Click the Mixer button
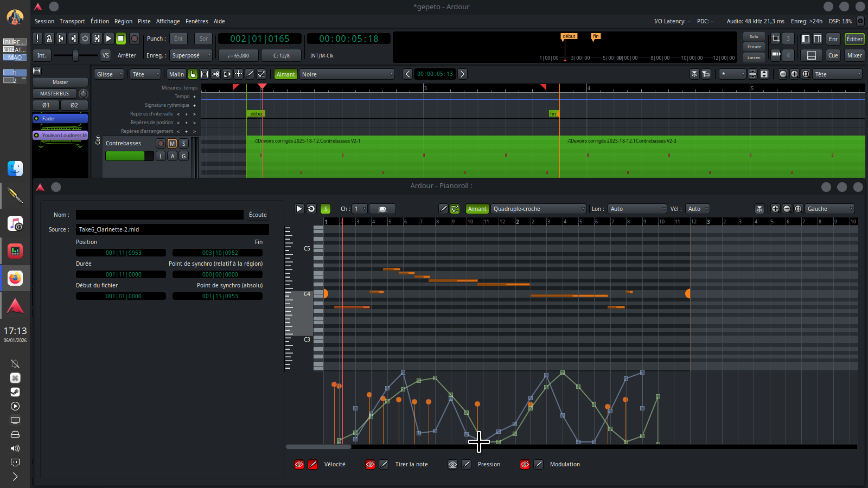Image resolution: width=868 pixels, height=488 pixels. 854,55
